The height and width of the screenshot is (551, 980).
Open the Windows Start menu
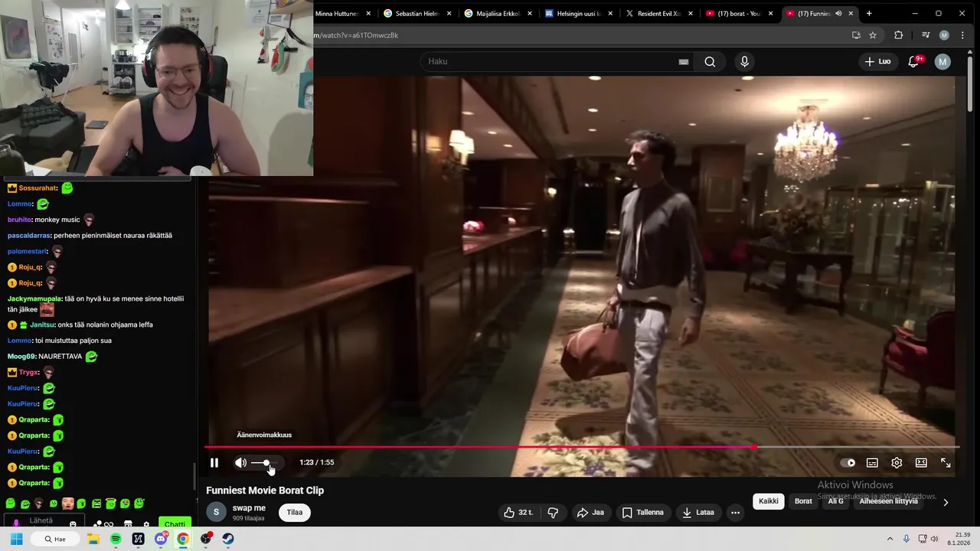[x=16, y=539]
